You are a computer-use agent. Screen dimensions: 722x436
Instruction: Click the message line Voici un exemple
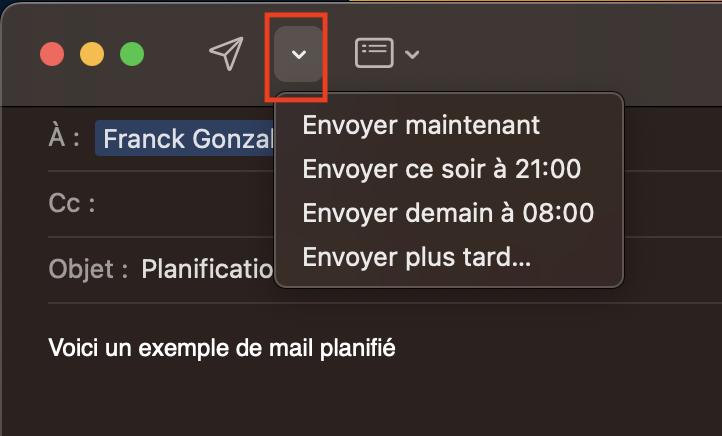click(x=221, y=348)
